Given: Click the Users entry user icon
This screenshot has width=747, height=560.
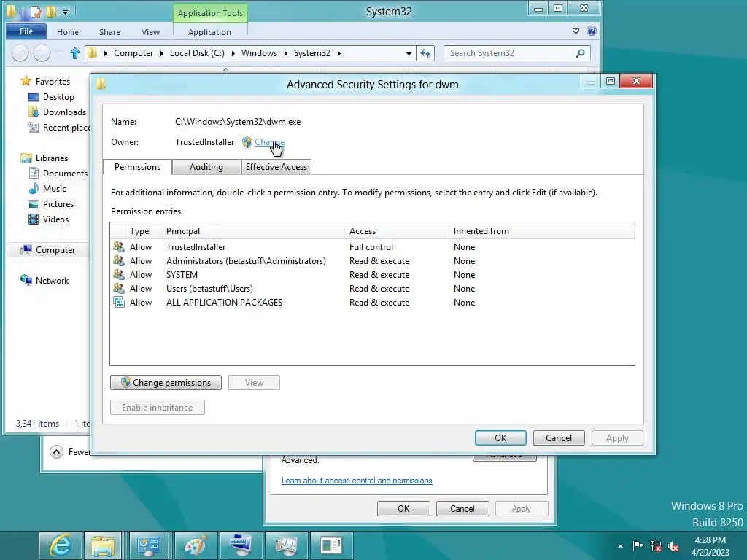Looking at the screenshot, I should click(x=119, y=288).
